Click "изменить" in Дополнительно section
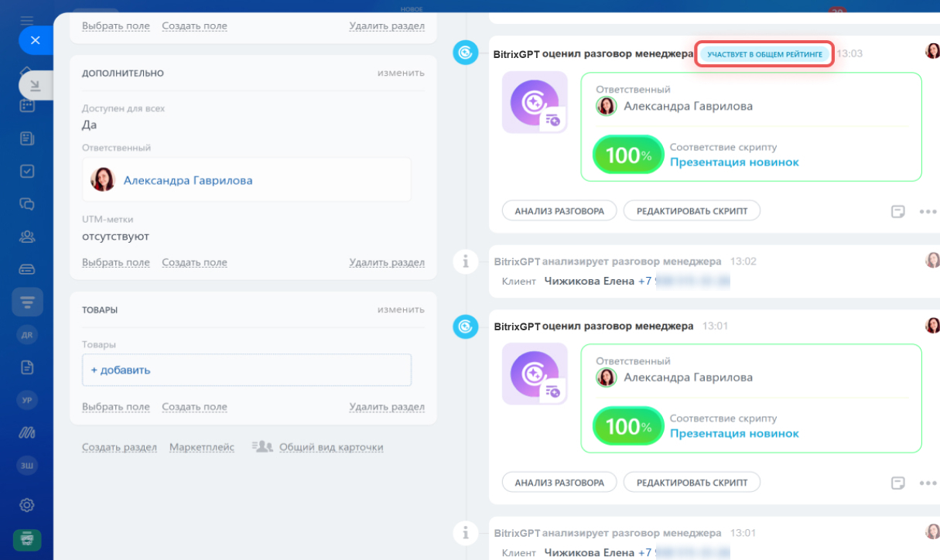Screen dimensions: 940x560 coord(401,73)
